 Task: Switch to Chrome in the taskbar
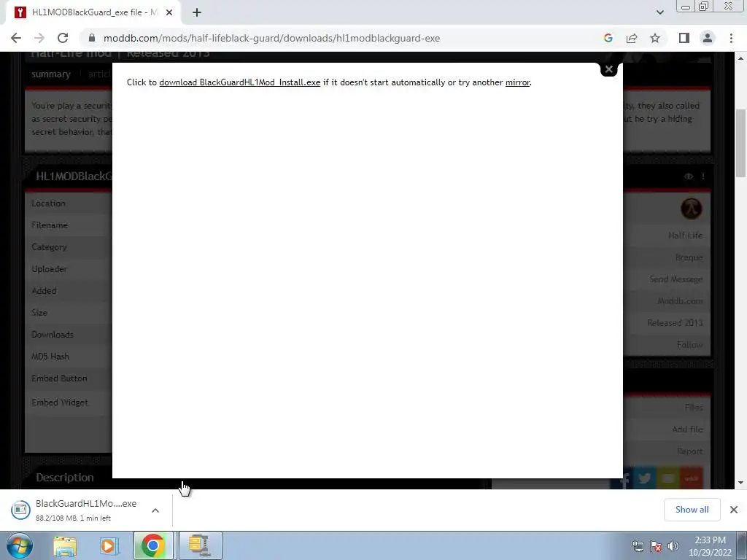click(153, 545)
